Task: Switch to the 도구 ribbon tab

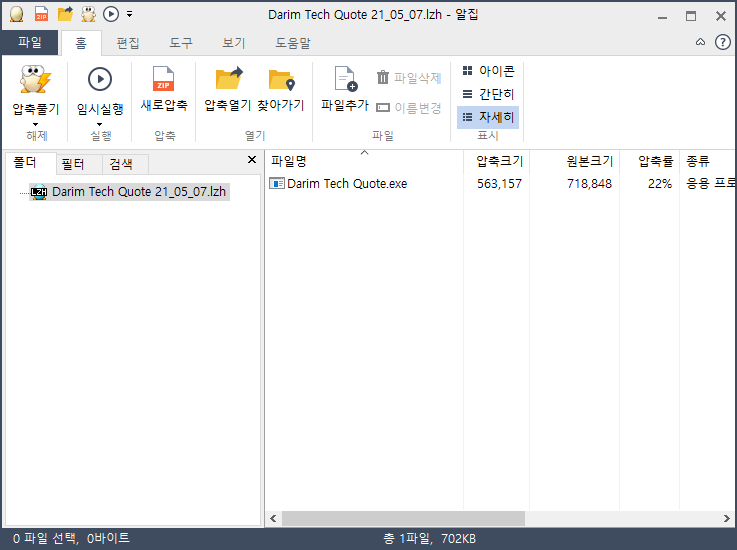Action: [181, 43]
